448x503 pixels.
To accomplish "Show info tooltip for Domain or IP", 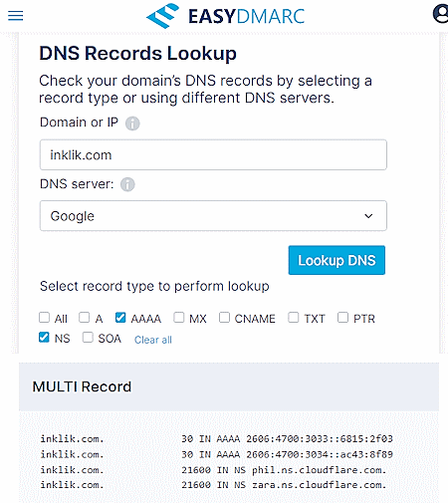I will pos(132,124).
